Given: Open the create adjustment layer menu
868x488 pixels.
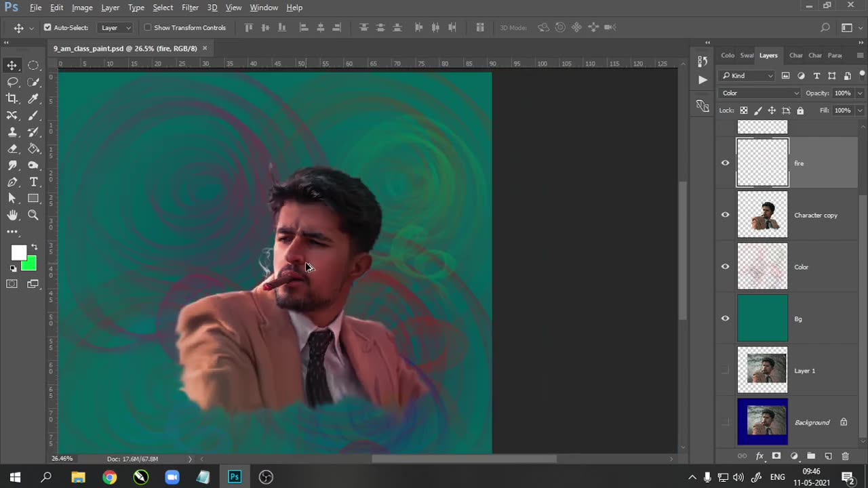Looking at the screenshot, I should coord(794,457).
